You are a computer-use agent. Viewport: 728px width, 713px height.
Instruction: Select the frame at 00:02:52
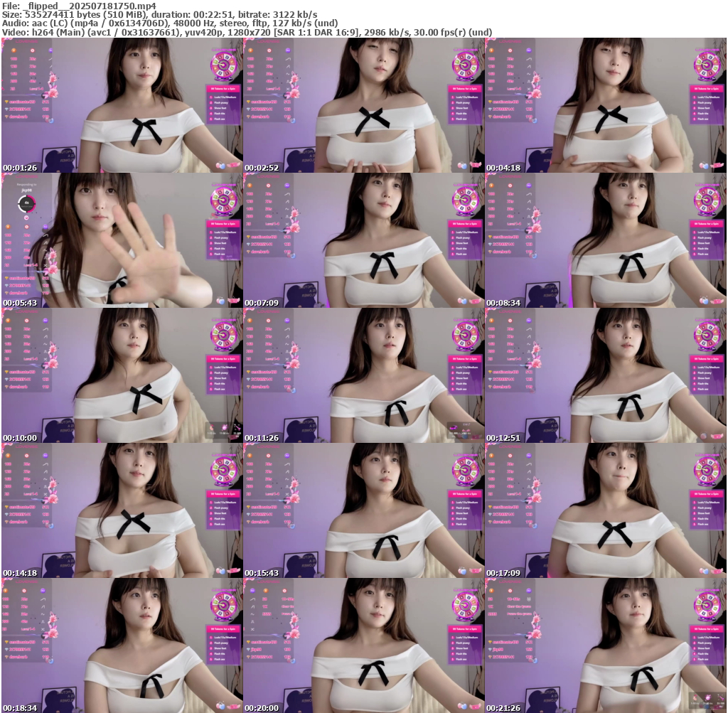(363, 105)
